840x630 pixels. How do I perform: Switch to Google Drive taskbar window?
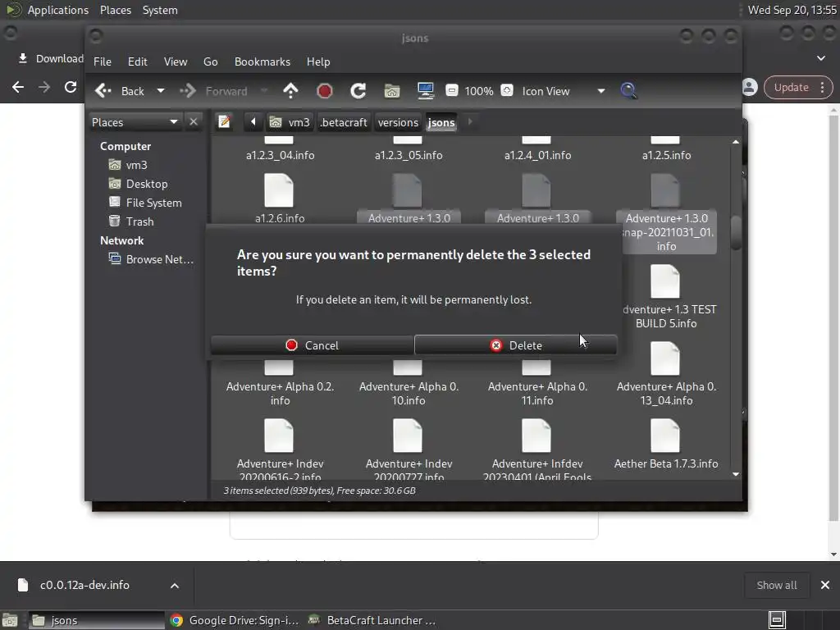(x=235, y=620)
